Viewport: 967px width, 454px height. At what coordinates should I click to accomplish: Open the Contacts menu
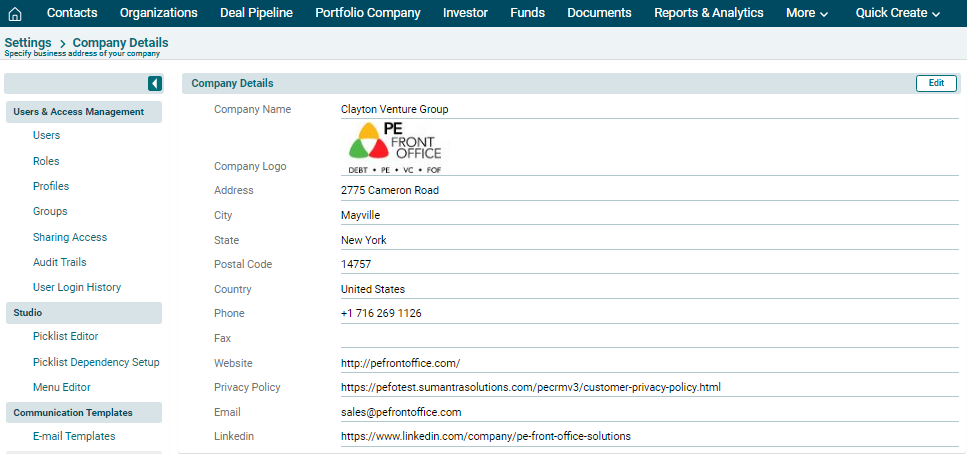72,13
